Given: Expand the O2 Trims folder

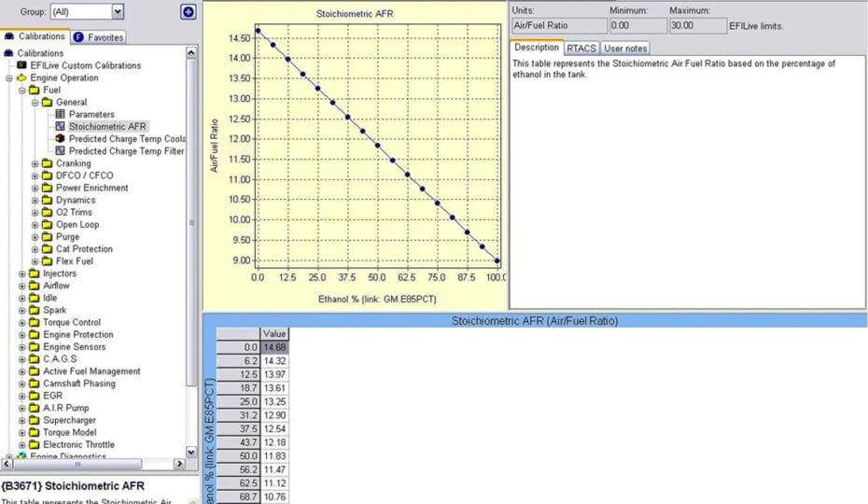Looking at the screenshot, I should (x=35, y=213).
